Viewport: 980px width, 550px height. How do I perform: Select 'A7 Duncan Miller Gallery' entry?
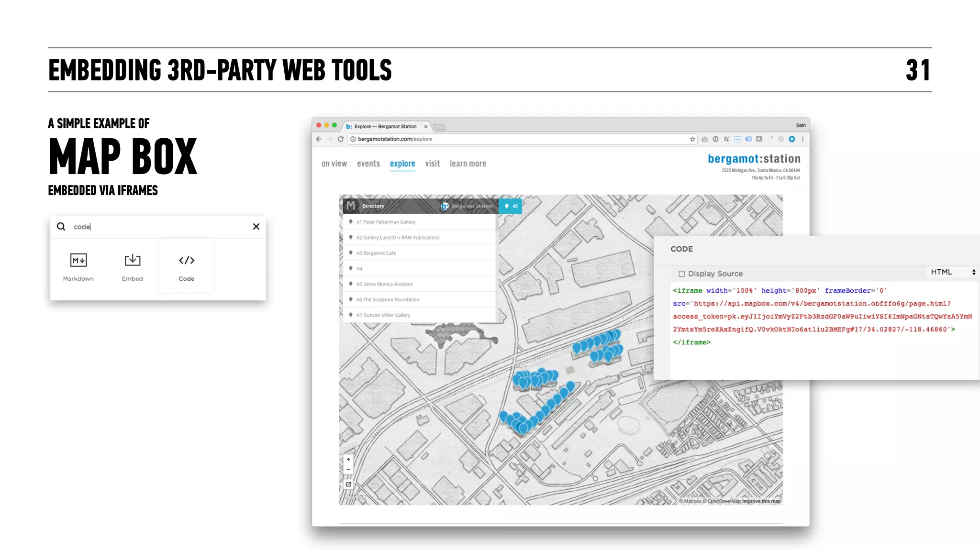[419, 315]
